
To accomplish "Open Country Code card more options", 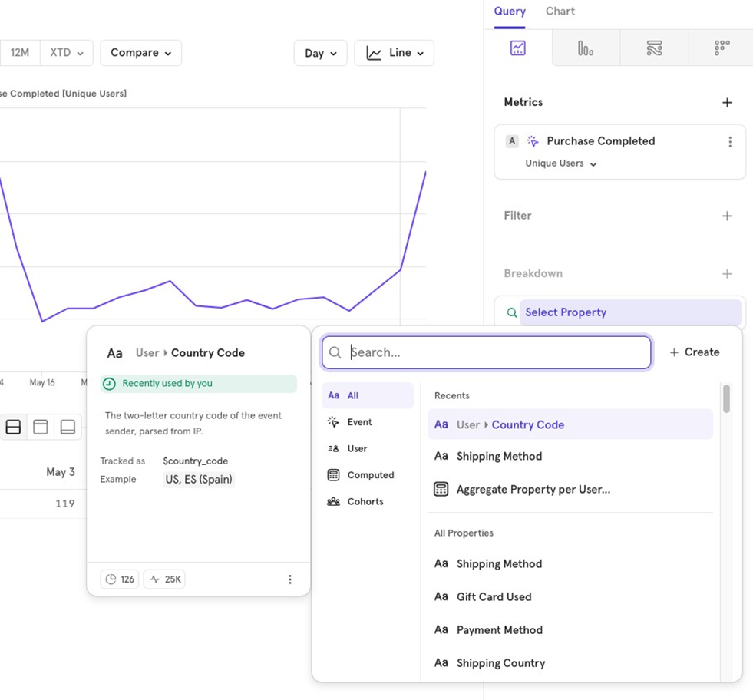I will click(289, 579).
